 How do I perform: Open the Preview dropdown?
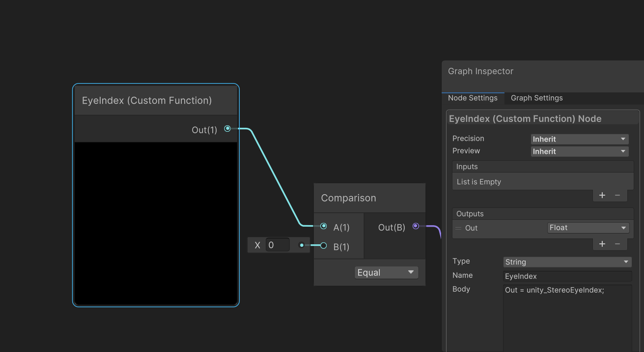[x=580, y=151]
